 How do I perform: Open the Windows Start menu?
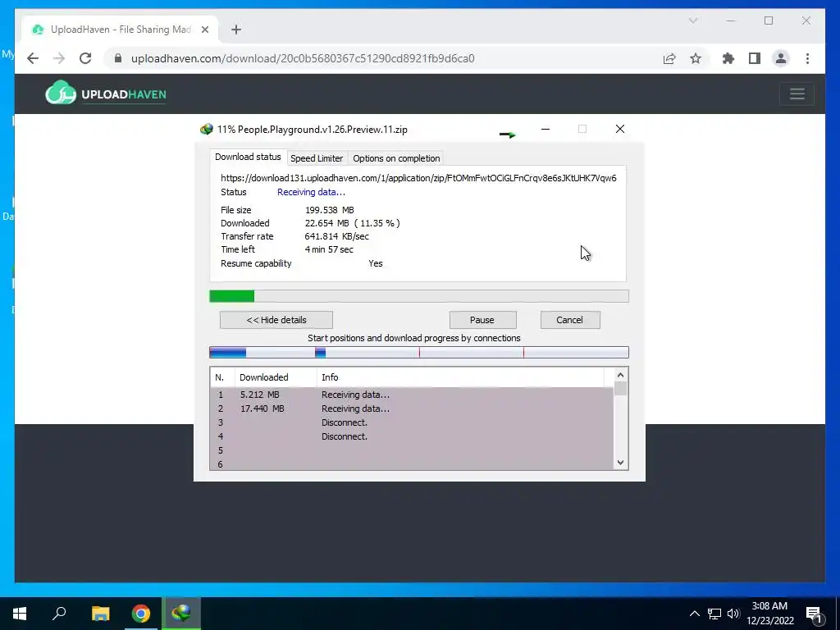point(20,614)
